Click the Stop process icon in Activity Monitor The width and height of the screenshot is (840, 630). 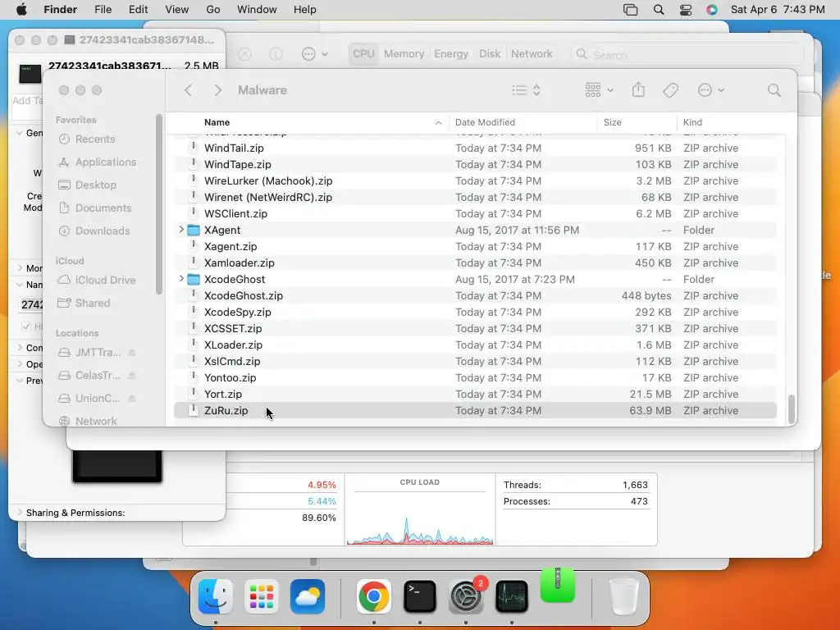click(244, 54)
